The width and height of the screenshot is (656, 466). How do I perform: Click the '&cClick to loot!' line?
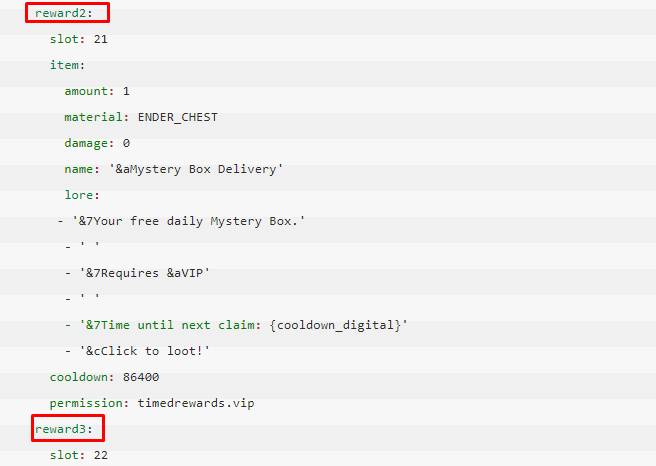pos(137,351)
